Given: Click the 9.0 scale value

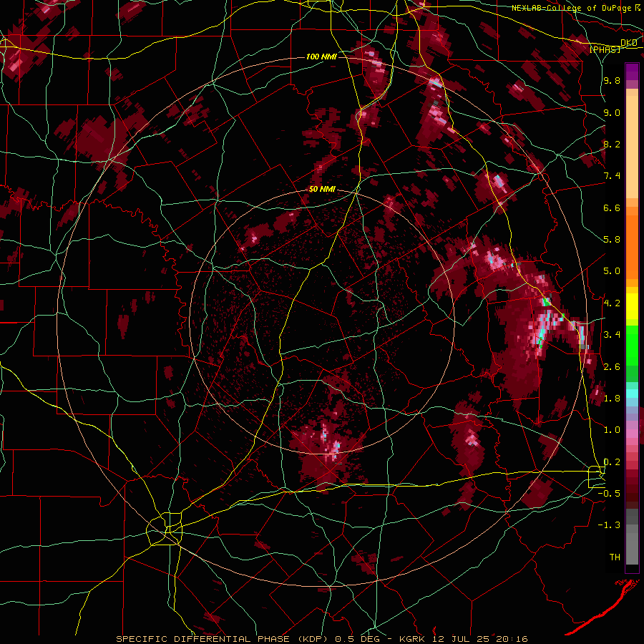Looking at the screenshot, I should [x=612, y=112].
